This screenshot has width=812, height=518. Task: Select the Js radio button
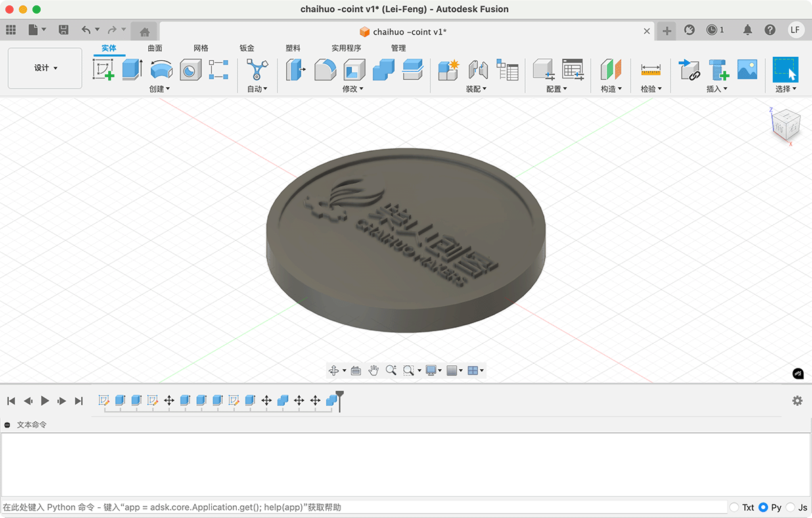(790, 507)
